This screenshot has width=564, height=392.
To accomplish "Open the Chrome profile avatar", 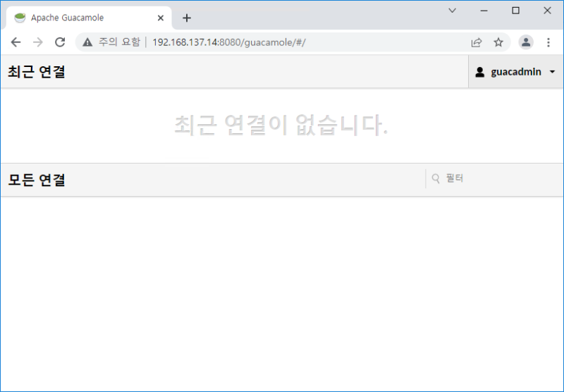I will [526, 42].
